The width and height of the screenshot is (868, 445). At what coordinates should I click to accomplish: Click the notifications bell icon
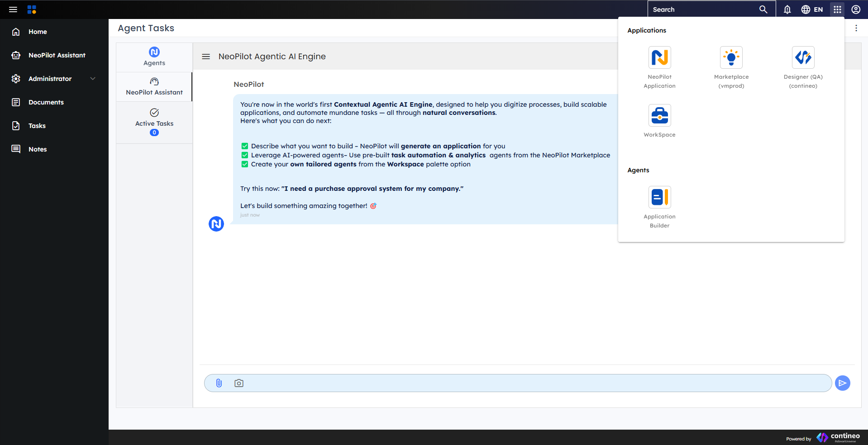click(x=787, y=9)
